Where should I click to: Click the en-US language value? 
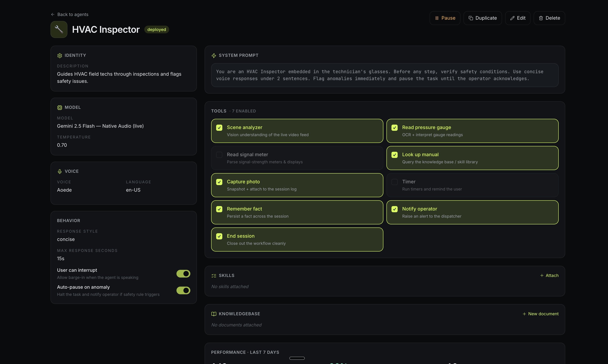(133, 190)
